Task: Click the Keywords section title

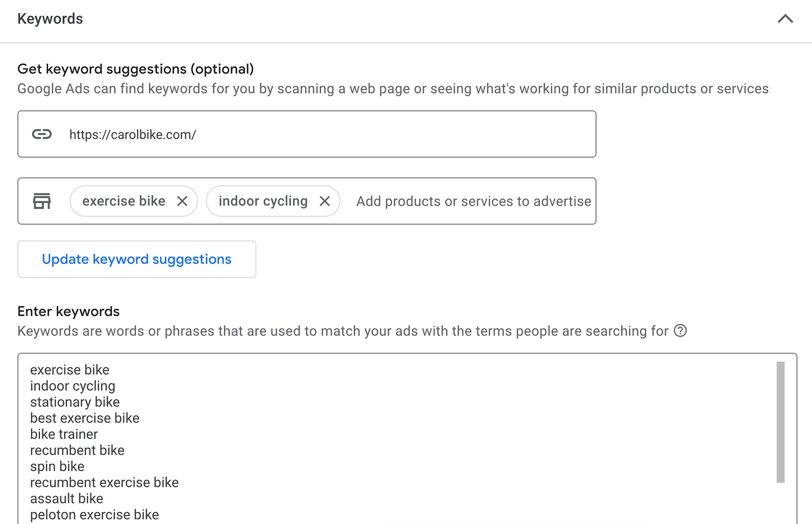Action: [x=50, y=19]
